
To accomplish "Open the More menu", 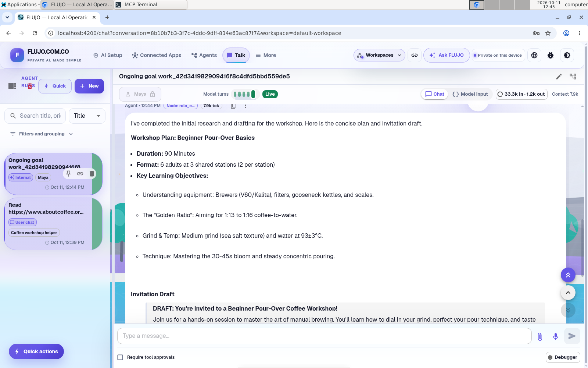I will [x=266, y=55].
